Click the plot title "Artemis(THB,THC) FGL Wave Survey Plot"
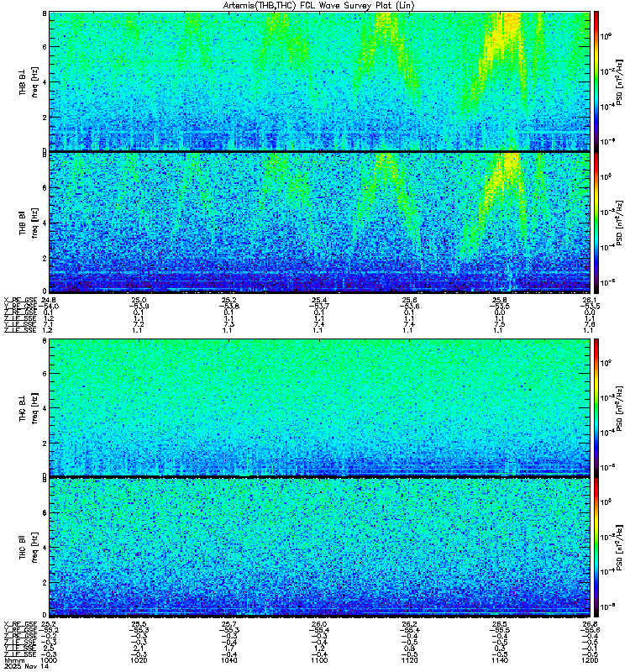Viewport: 630px width, 672px height. pyautogui.click(x=312, y=6)
